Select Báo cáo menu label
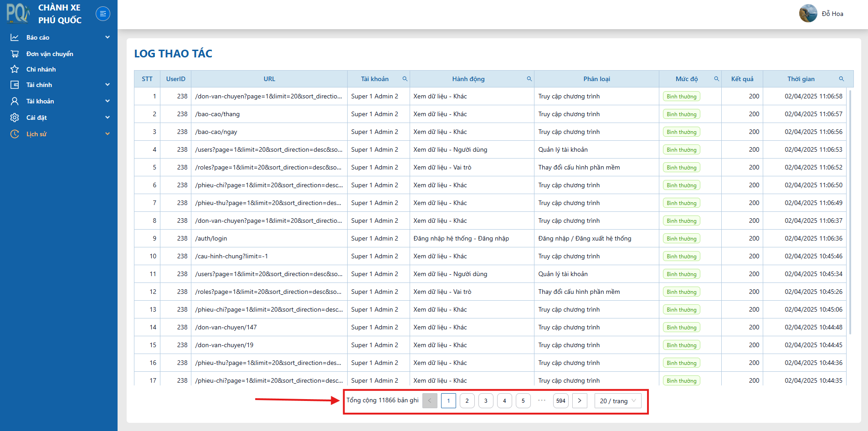The image size is (868, 431). [x=38, y=37]
